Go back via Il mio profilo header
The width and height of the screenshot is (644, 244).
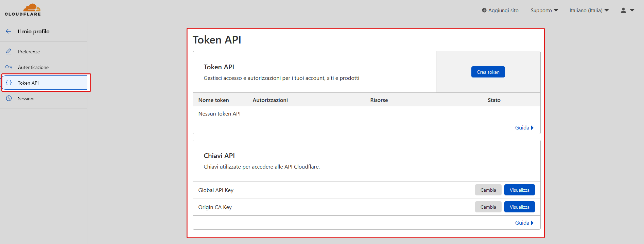(x=34, y=31)
